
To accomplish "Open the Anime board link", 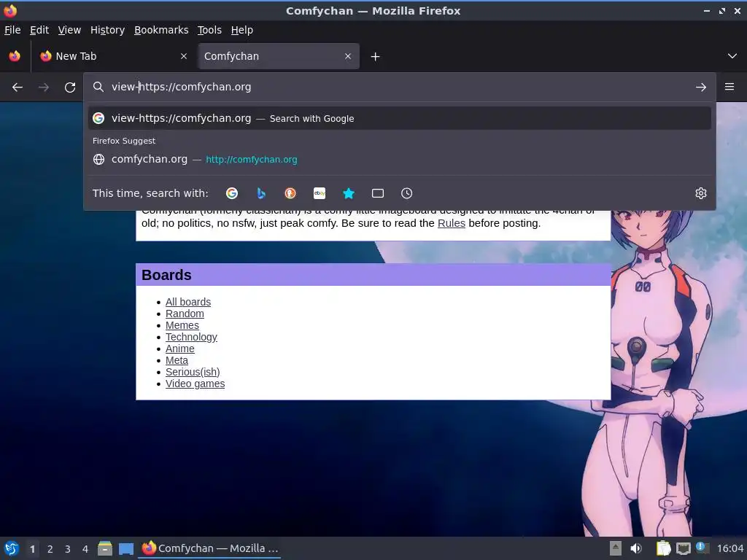I will [179, 349].
